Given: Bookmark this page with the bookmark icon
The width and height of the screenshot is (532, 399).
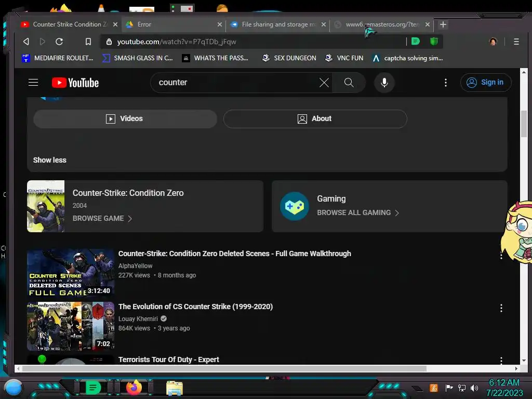Looking at the screenshot, I should 88,42.
